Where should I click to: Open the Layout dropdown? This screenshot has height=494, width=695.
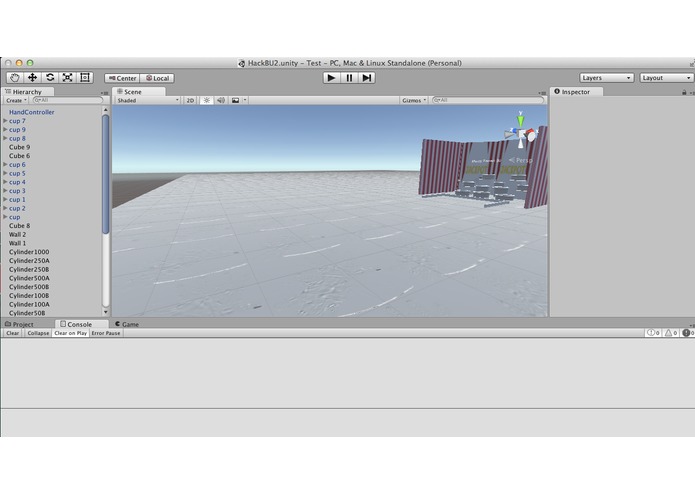coord(666,78)
